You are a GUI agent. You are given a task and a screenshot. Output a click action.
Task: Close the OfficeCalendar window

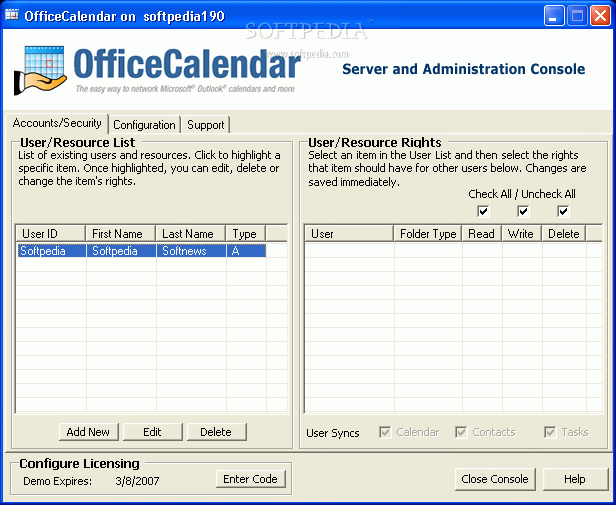[x=600, y=16]
